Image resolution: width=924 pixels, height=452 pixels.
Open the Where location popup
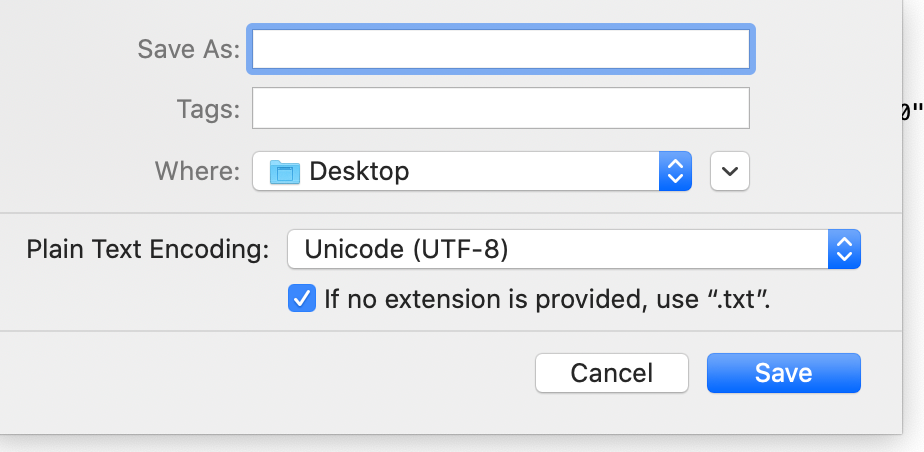point(472,171)
